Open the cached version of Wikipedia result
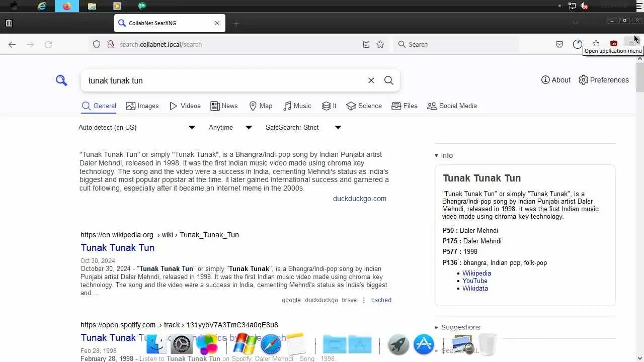This screenshot has width=644, height=362. click(381, 300)
